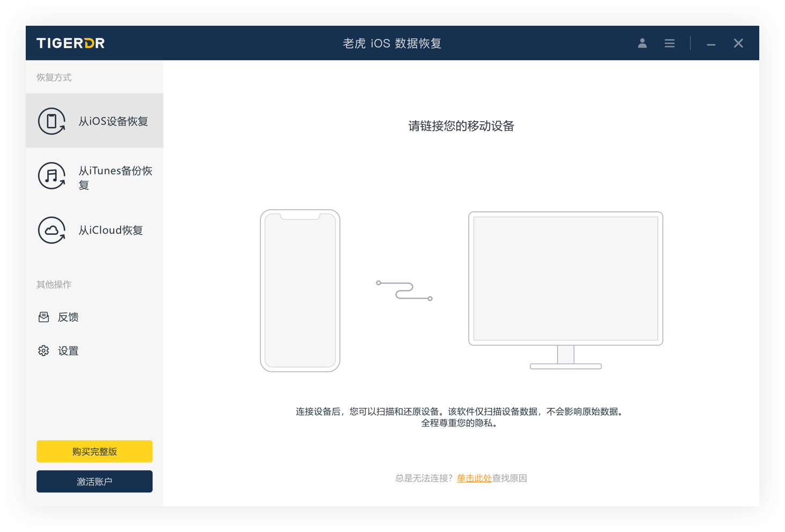
Task: Select 从iCloud恢复 recovery mode
Action: (94, 230)
